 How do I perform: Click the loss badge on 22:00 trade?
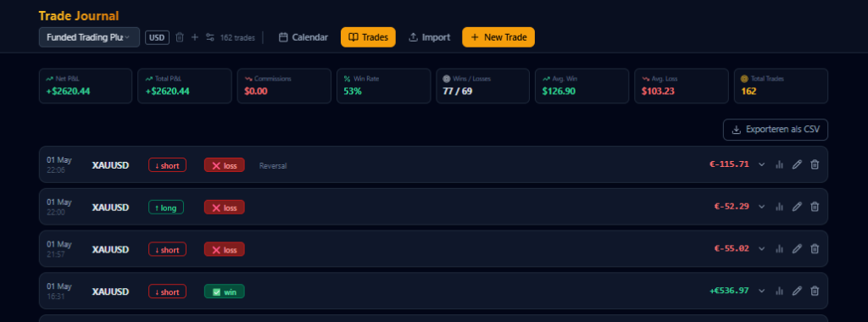(224, 208)
